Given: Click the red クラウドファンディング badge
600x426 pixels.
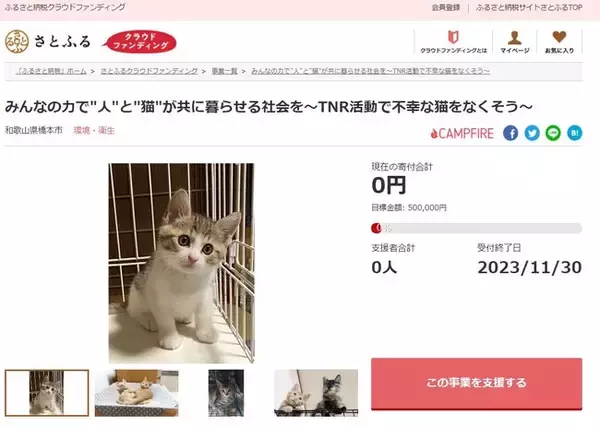Looking at the screenshot, I should 140,42.
